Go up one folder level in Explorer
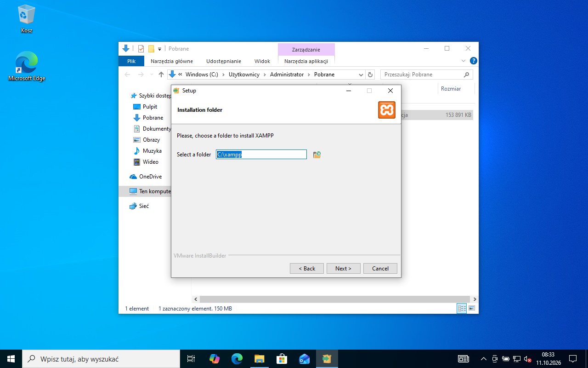Viewport: 588px width, 368px height. pyautogui.click(x=161, y=75)
